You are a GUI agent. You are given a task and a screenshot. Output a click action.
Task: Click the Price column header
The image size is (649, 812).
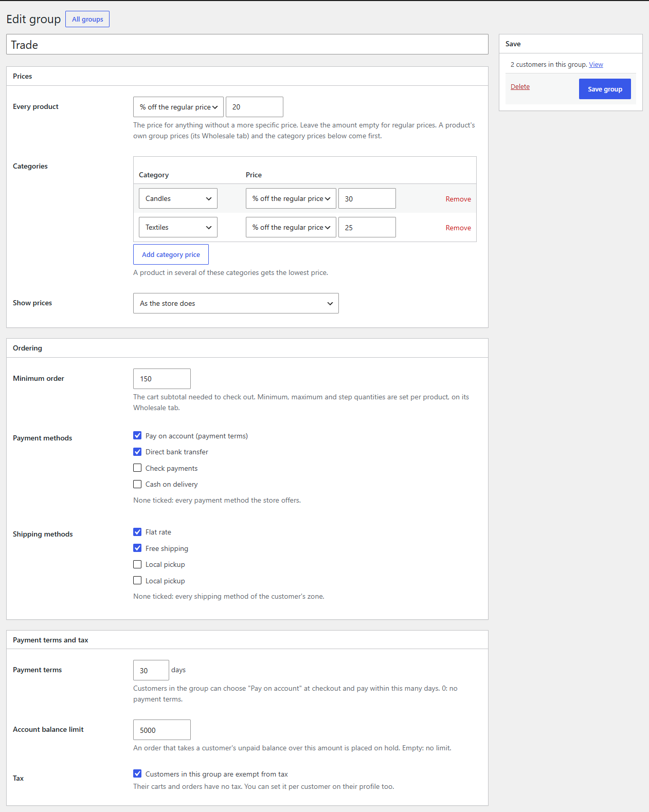coord(254,175)
